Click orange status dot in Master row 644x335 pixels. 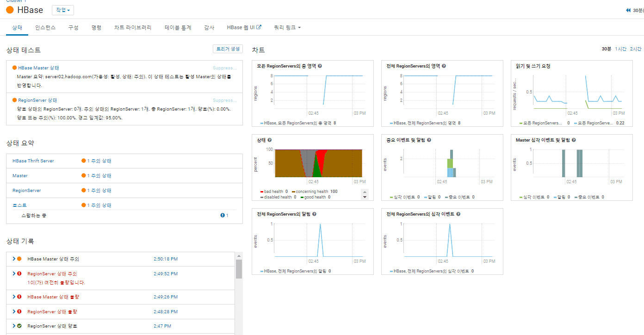(83, 176)
